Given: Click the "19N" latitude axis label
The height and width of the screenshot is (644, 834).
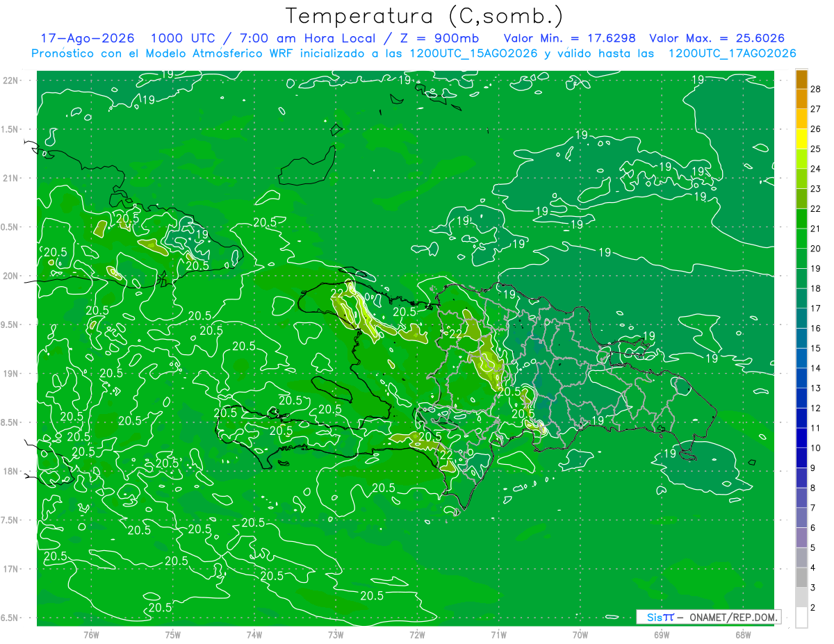Looking at the screenshot, I should tap(11, 374).
